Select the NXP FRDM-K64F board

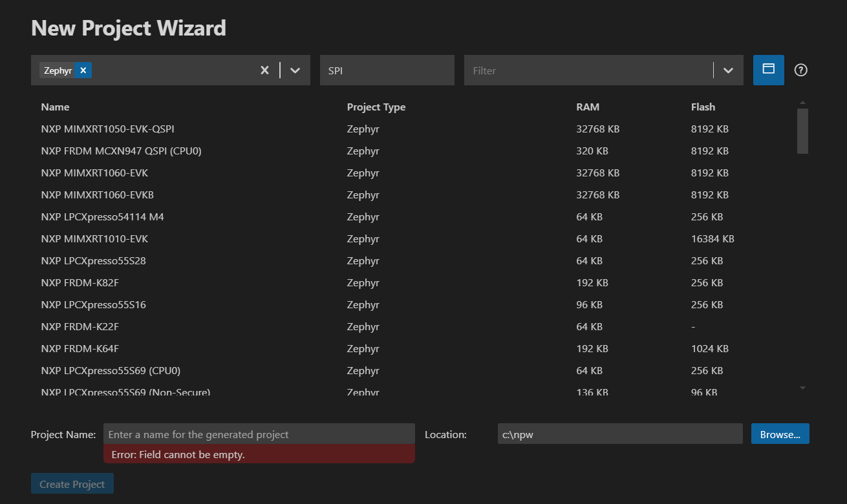[x=80, y=348]
